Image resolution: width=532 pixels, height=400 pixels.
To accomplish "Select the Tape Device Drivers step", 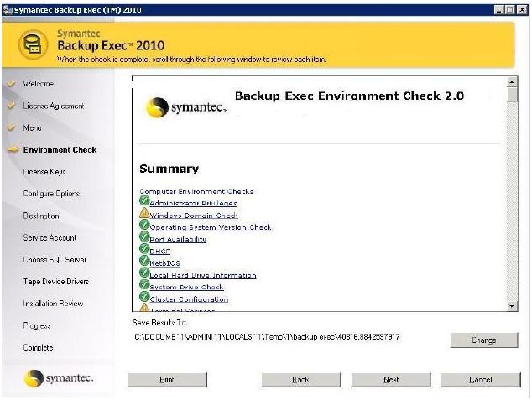I will 56,282.
